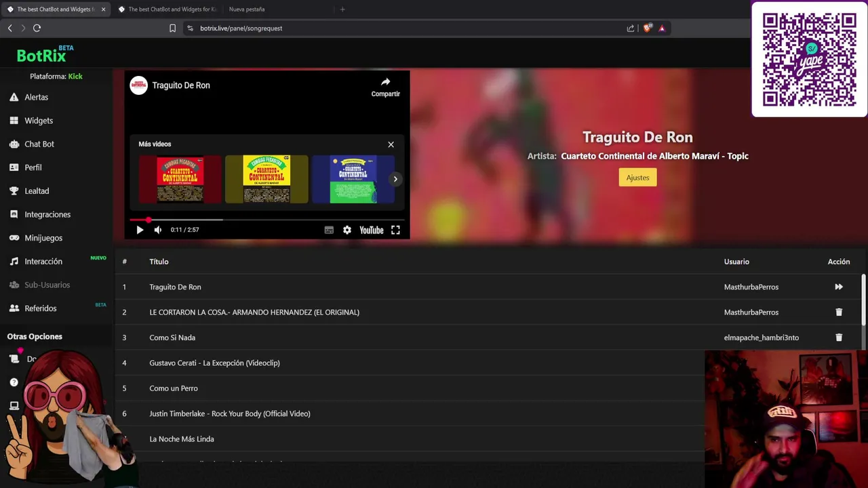Close the Más videos panel

point(391,144)
